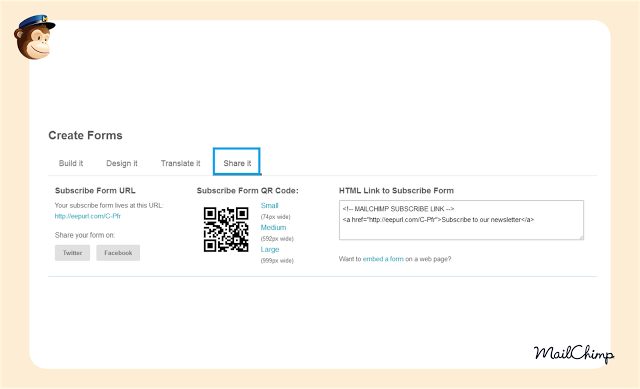Click the Create Forms heading
The image size is (640, 389).
(x=85, y=136)
